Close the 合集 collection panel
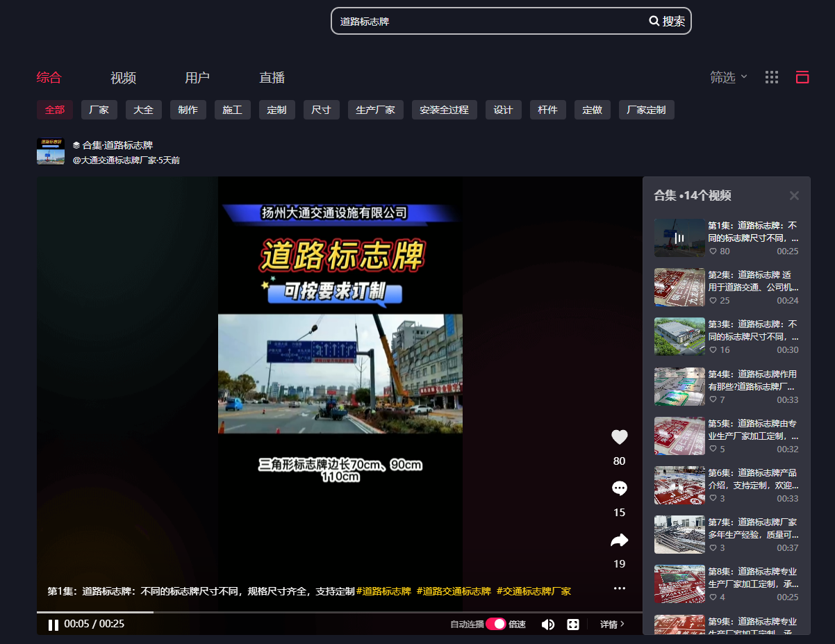Screen dimensions: 835x644 coord(794,196)
